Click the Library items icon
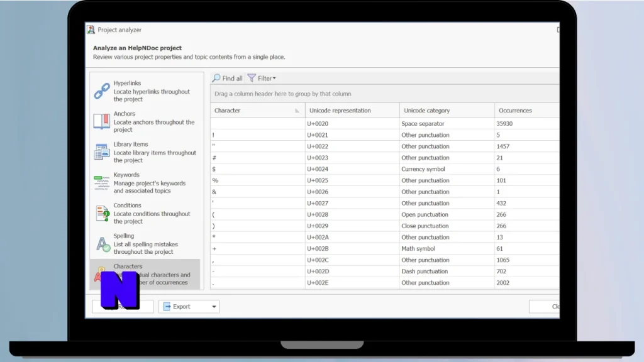 101,152
